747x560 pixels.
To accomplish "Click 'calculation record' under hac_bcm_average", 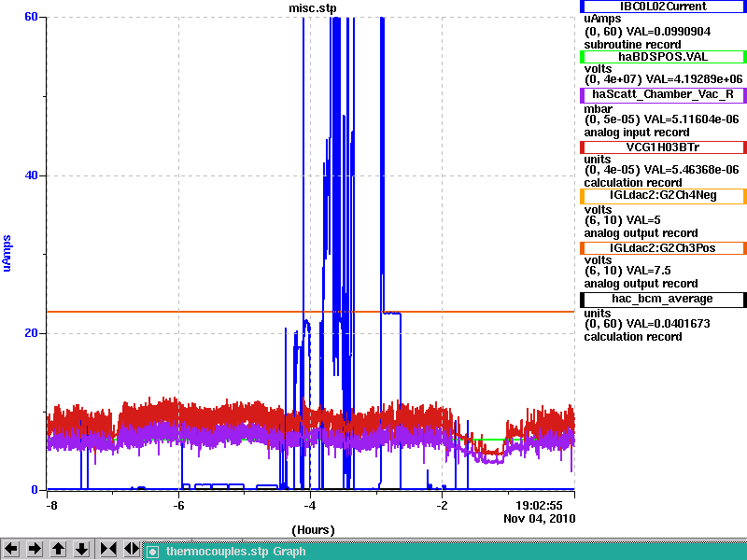I will 633,337.
